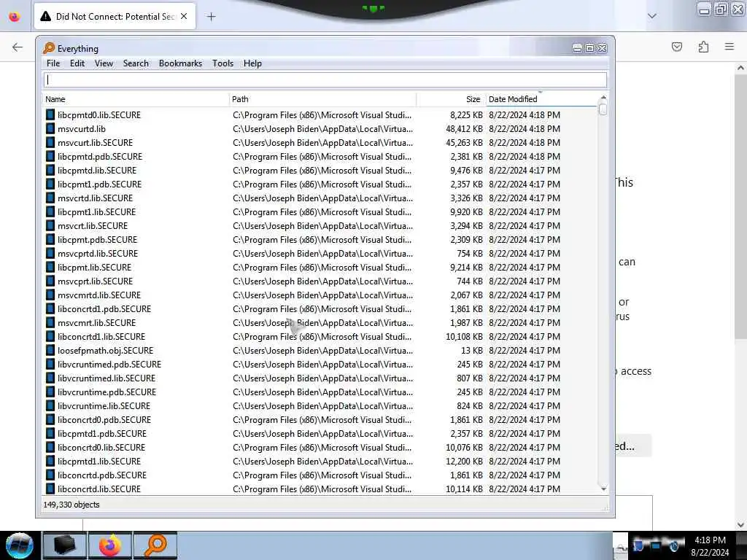The height and width of the screenshot is (560, 747).
Task: Click the file icon of msvcrt.lib.SECURE
Action: [x=50, y=225]
